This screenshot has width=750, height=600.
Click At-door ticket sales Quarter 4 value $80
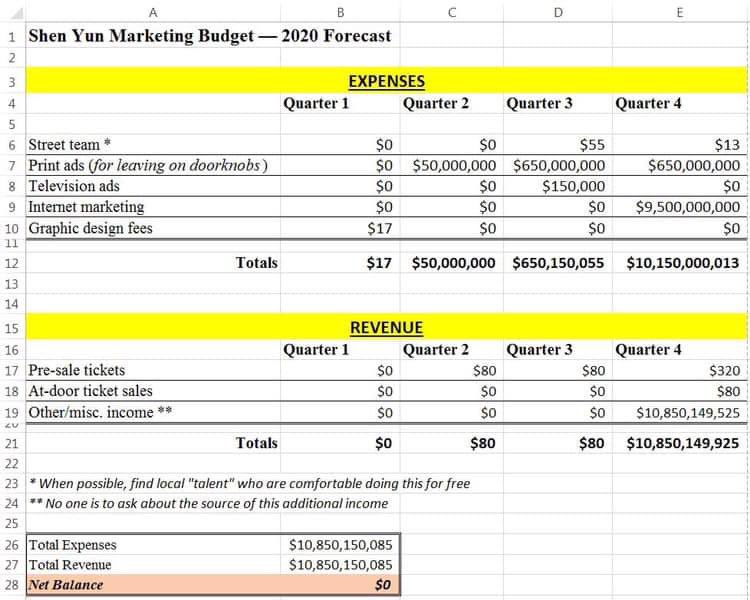[x=728, y=391]
